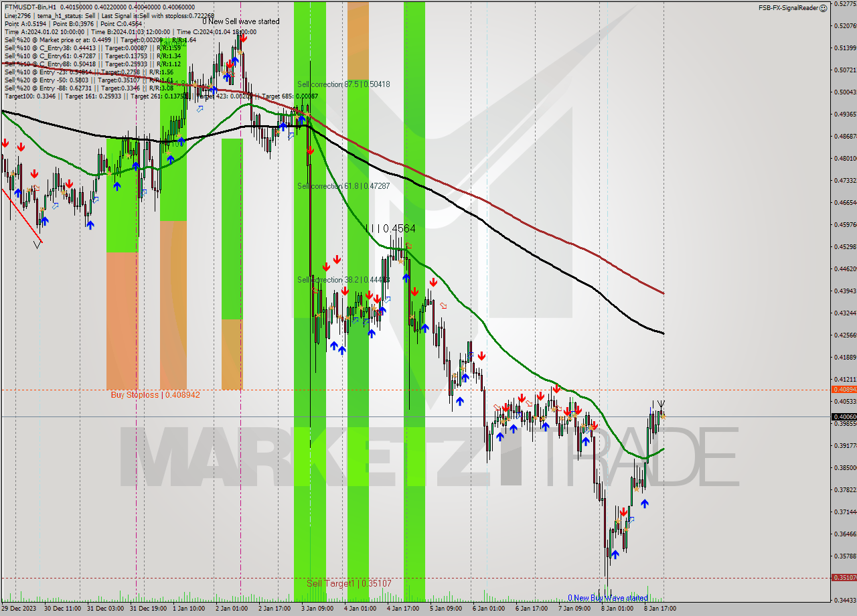
Task: Click the 0.43943 price axis value
Action: pyautogui.click(x=844, y=291)
